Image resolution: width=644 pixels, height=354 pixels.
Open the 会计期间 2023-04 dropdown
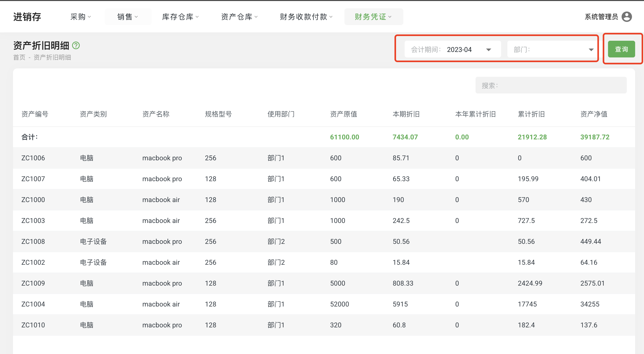coord(453,49)
